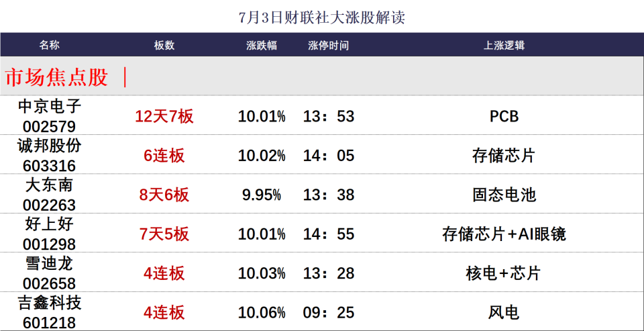Select stock name 吉鑫科技
The image size is (644, 331).
[x=50, y=303]
